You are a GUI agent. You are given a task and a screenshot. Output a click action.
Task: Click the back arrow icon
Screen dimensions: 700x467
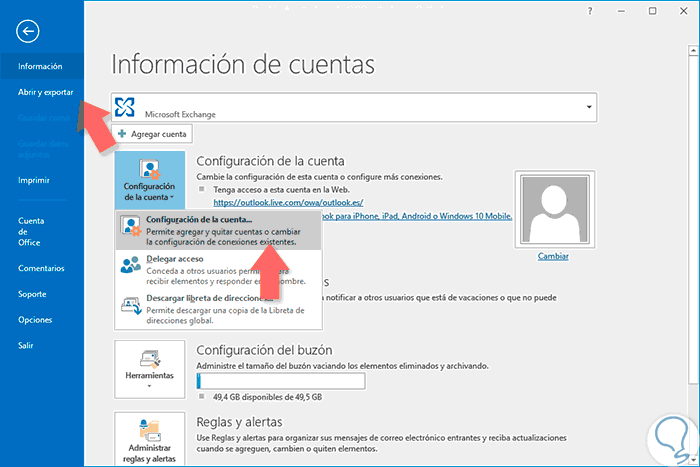[29, 31]
